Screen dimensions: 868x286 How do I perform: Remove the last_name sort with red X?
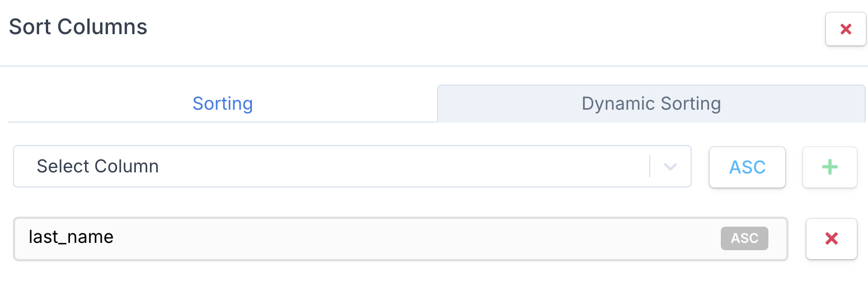pos(831,239)
